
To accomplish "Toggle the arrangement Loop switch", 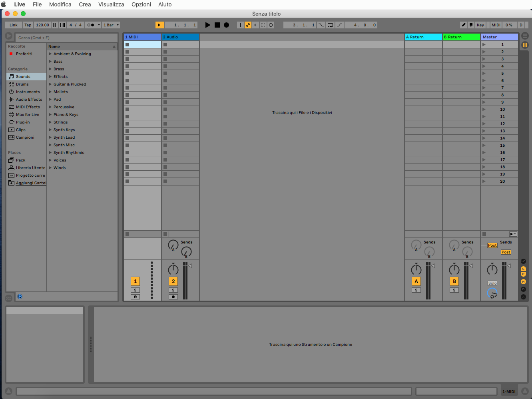I will coord(331,25).
